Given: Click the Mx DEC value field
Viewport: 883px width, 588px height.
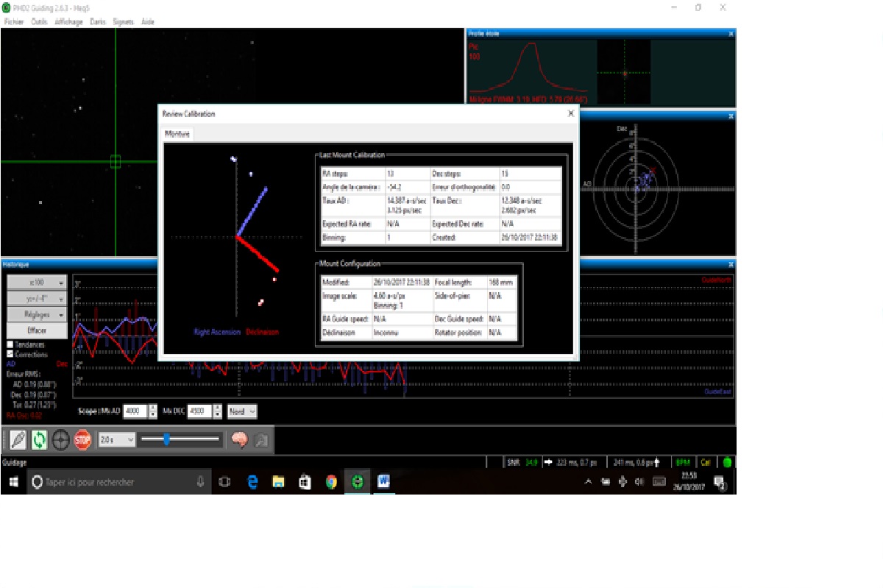Looking at the screenshot, I should tap(201, 411).
